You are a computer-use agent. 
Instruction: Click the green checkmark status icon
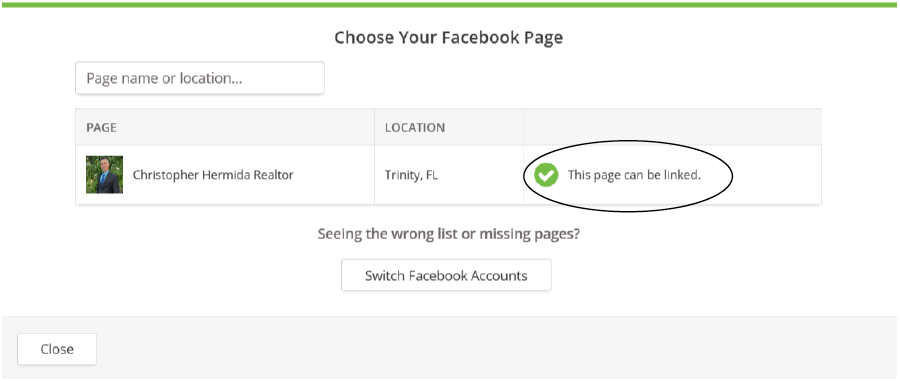(546, 175)
